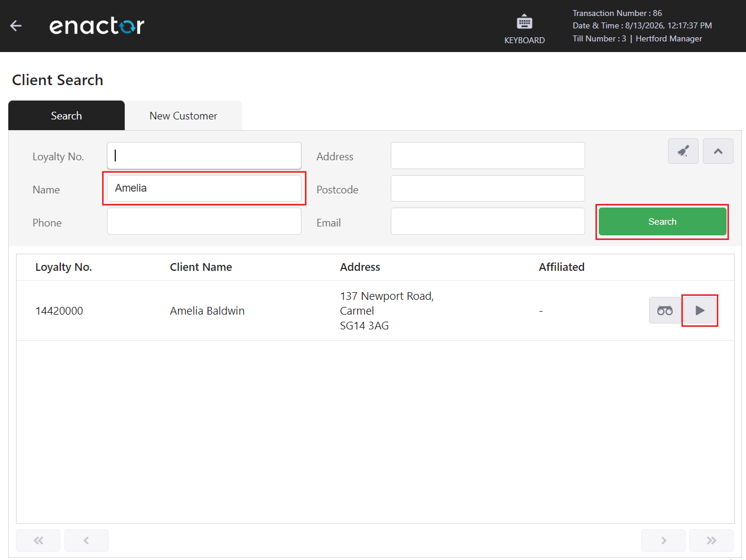Focus the Postcode input field
The width and height of the screenshot is (746, 560).
pyautogui.click(x=488, y=189)
